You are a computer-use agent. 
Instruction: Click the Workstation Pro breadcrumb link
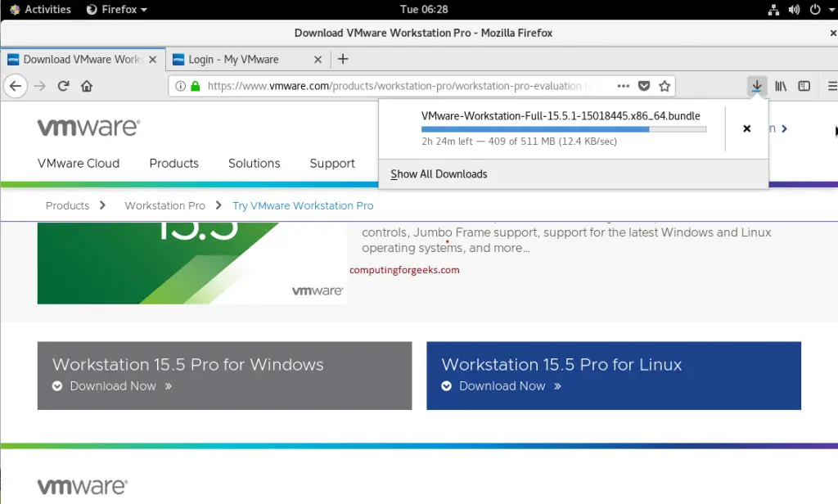click(x=164, y=205)
